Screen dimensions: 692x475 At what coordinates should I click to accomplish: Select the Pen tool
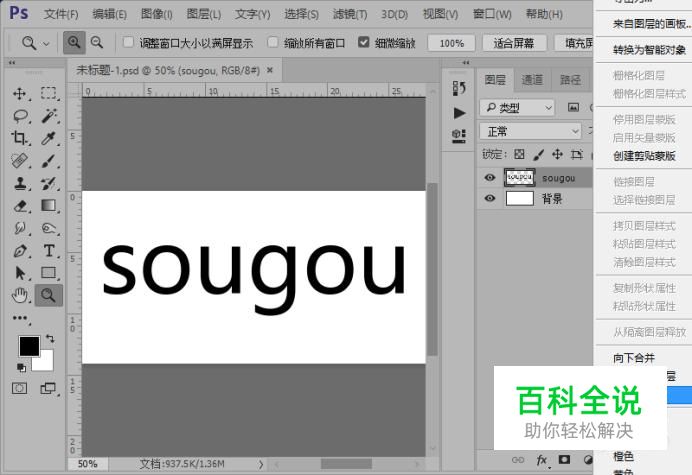coord(19,251)
